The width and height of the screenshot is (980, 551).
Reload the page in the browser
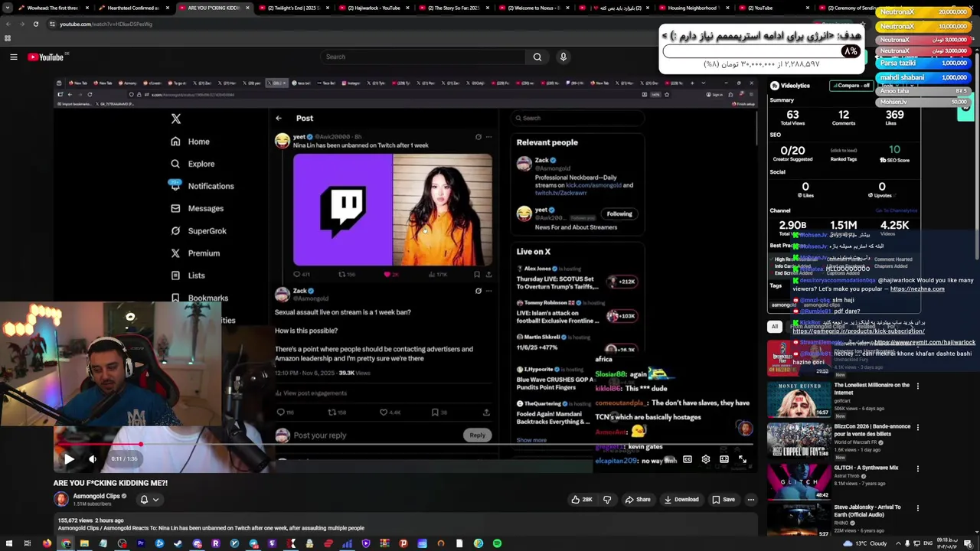(x=35, y=24)
